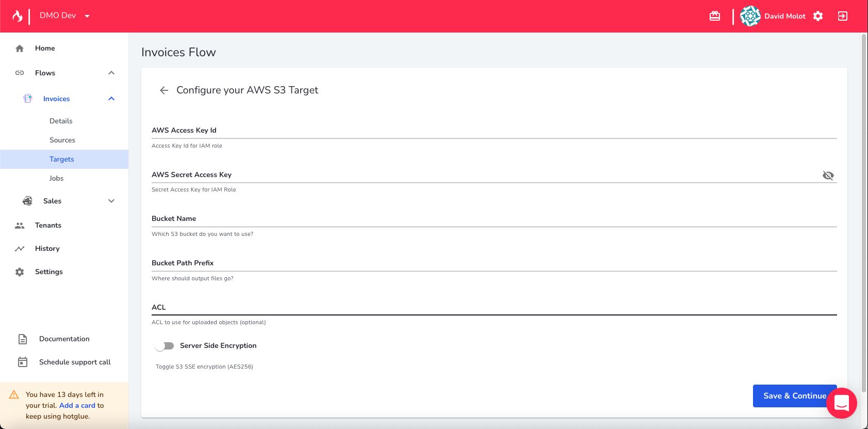
Task: Open the chat support bubble
Action: (842, 403)
